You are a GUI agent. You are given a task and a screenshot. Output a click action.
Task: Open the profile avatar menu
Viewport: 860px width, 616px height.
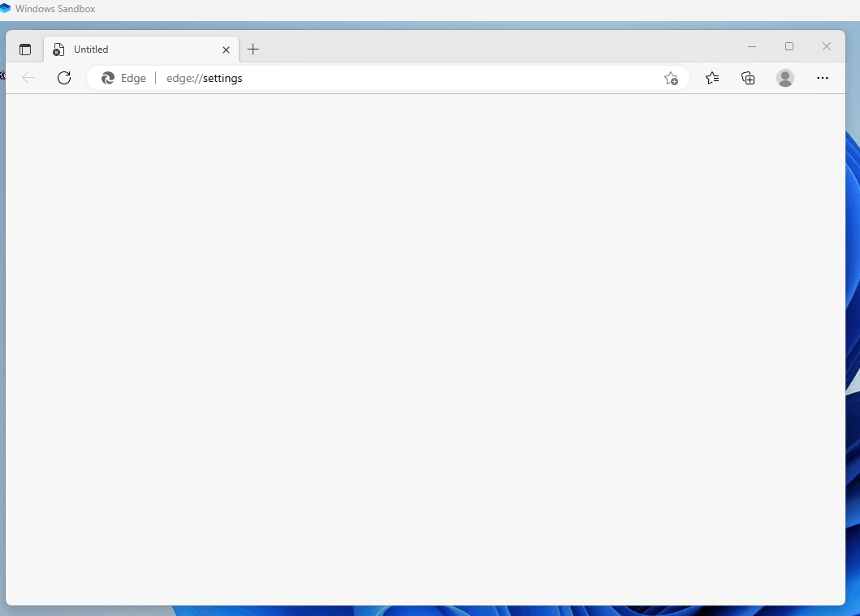(x=784, y=78)
